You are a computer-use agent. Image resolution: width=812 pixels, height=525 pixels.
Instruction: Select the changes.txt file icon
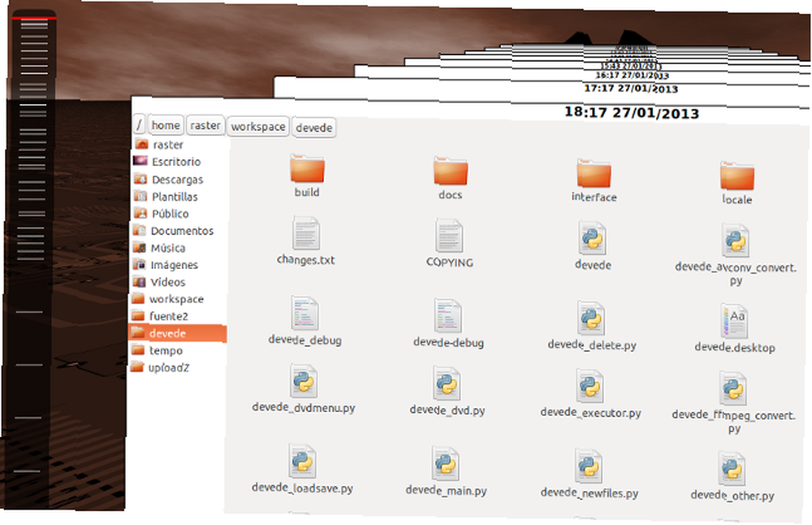[x=306, y=234]
